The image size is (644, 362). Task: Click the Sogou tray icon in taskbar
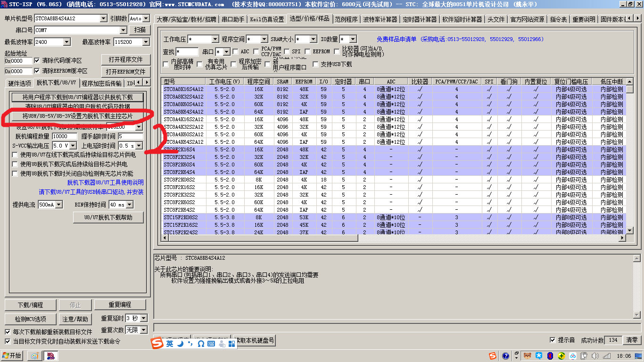tap(492, 356)
